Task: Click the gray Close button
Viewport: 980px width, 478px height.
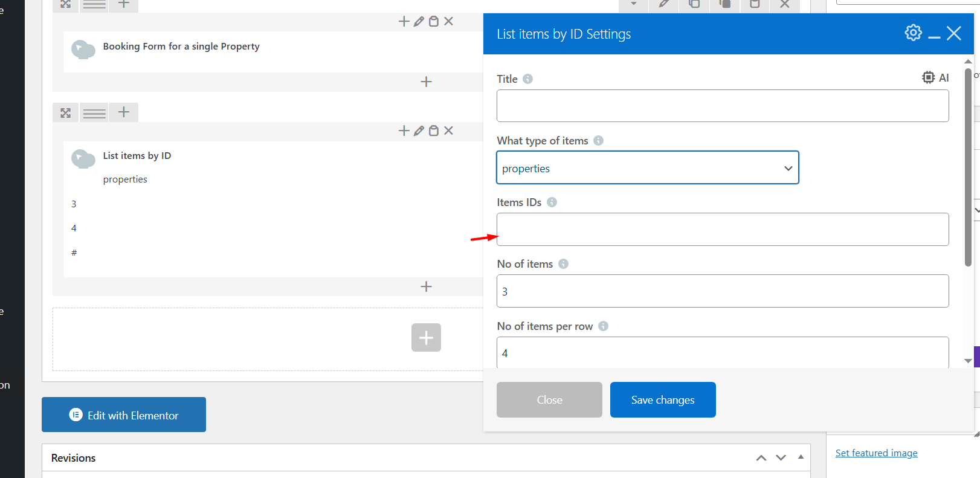Action: pos(549,400)
